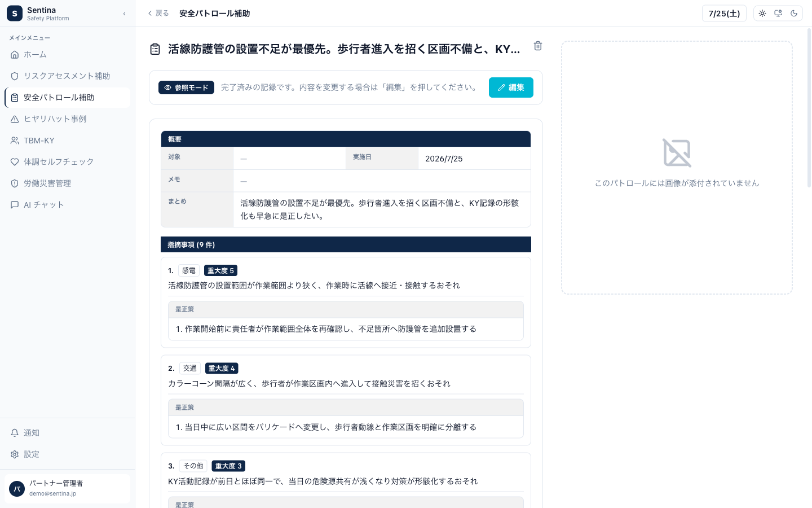Click the 感電 category tag
The height and width of the screenshot is (508, 812).
[189, 271]
